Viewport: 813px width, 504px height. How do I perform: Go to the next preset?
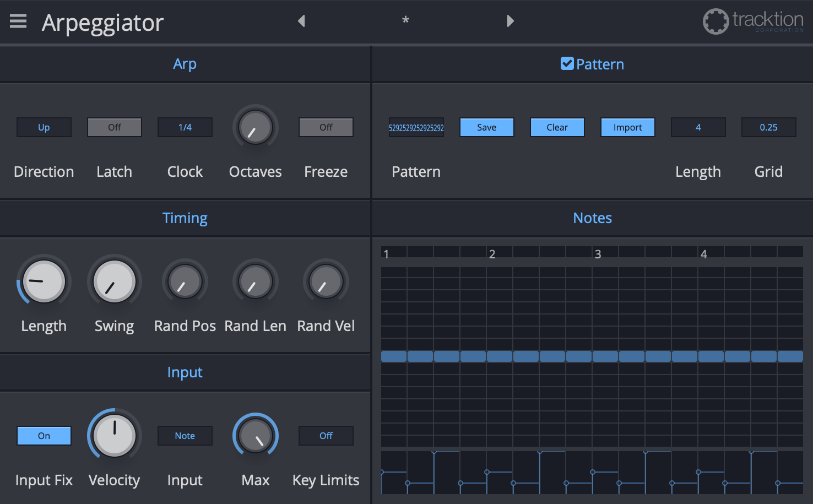510,20
